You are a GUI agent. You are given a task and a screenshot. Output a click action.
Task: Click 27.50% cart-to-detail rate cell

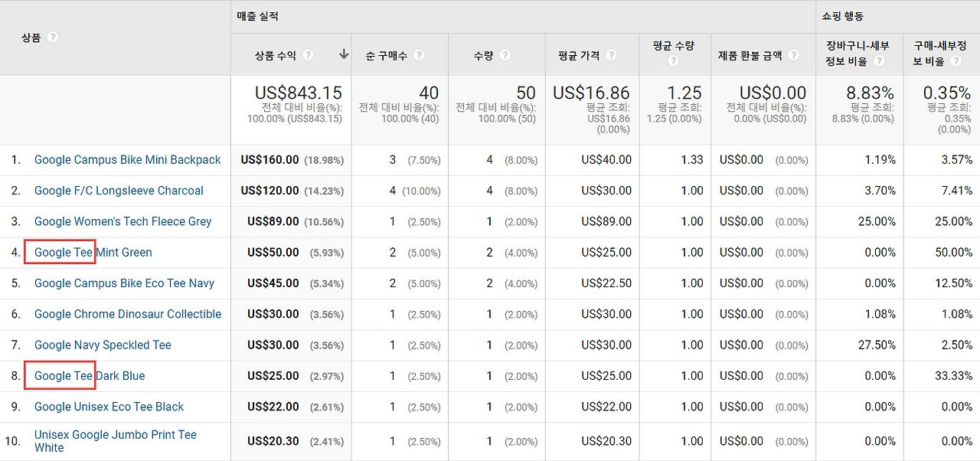pyautogui.click(x=877, y=345)
